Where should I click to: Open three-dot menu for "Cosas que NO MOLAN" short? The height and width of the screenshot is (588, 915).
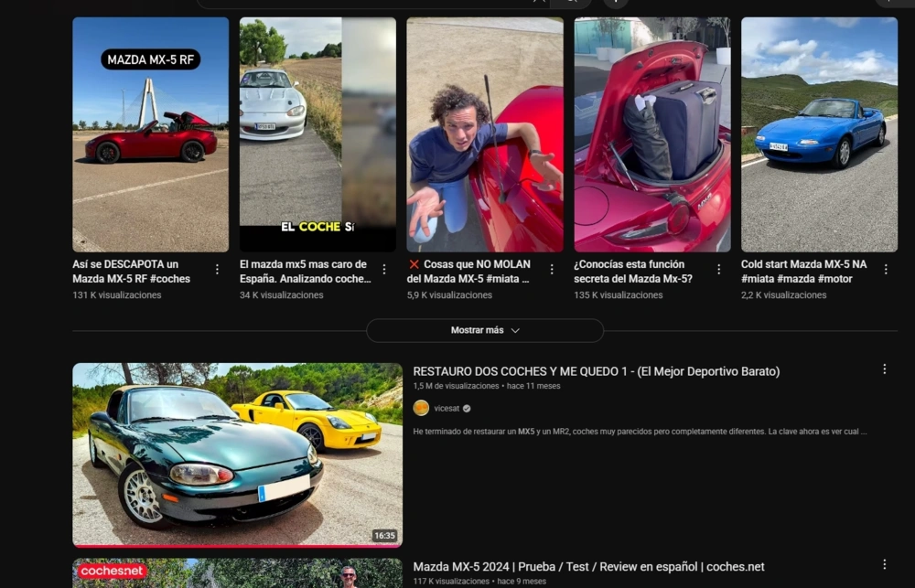pos(552,270)
